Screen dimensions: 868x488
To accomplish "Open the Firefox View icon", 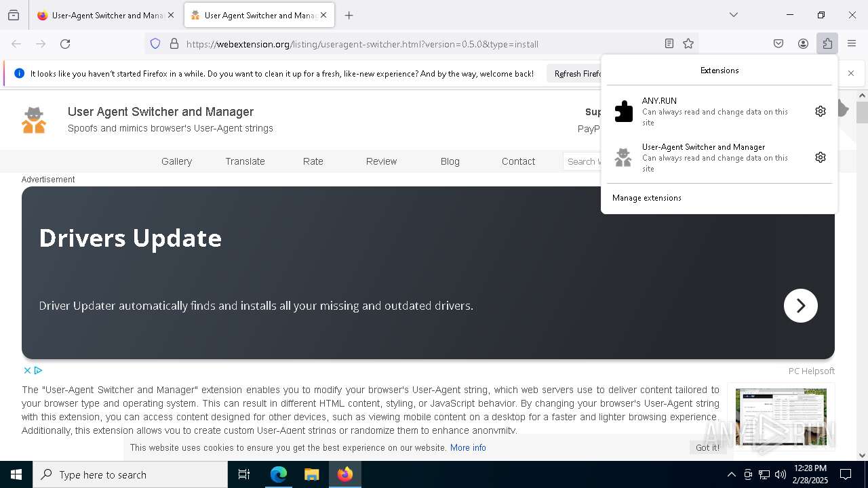I will 14,15.
